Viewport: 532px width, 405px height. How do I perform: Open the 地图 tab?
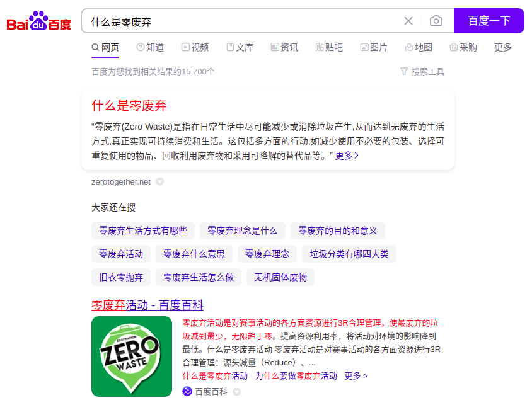pos(419,47)
